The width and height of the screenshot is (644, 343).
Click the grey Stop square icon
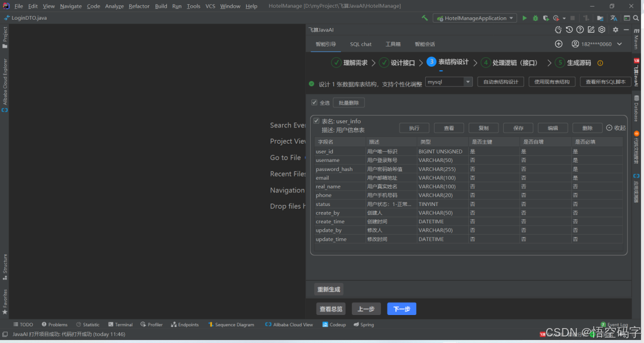click(x=572, y=18)
